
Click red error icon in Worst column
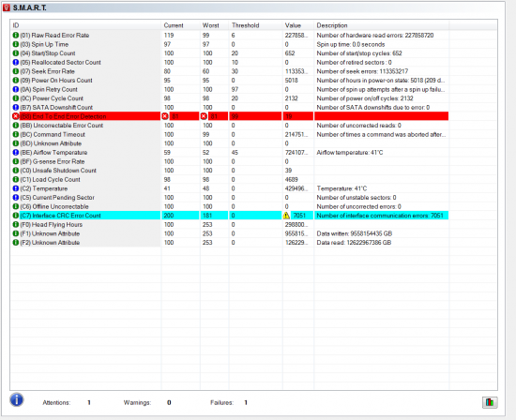(204, 116)
